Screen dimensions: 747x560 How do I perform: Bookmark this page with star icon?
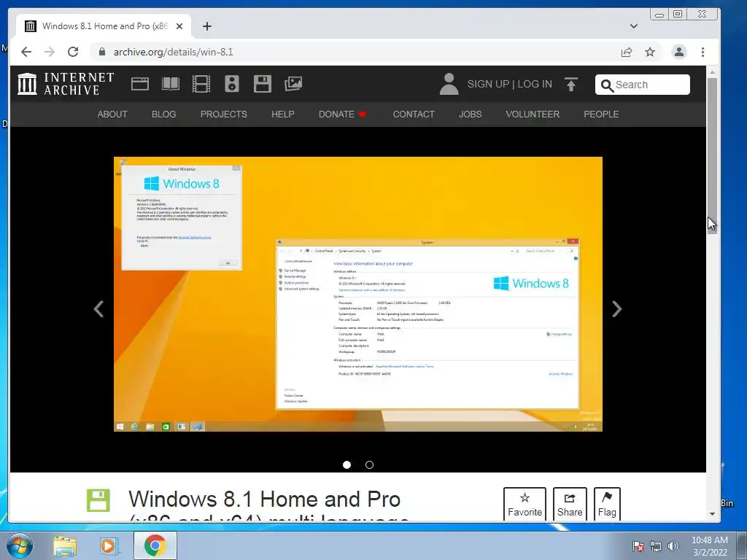coord(650,52)
